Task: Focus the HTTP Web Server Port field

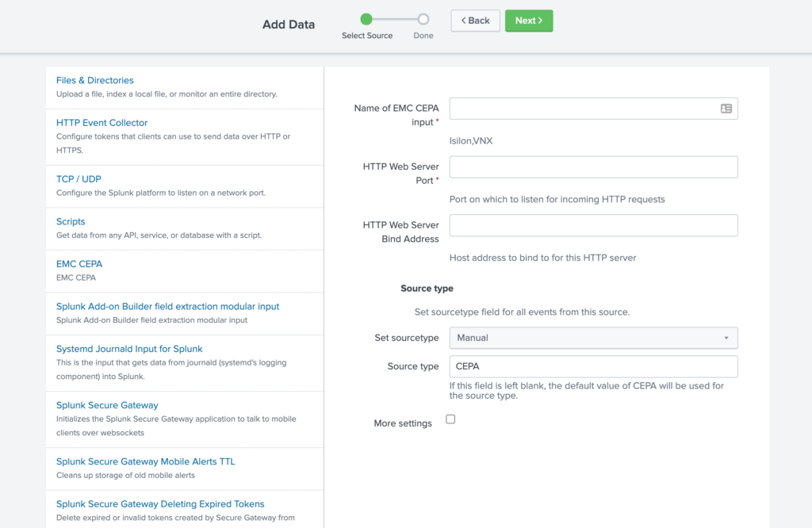Action: click(593, 167)
